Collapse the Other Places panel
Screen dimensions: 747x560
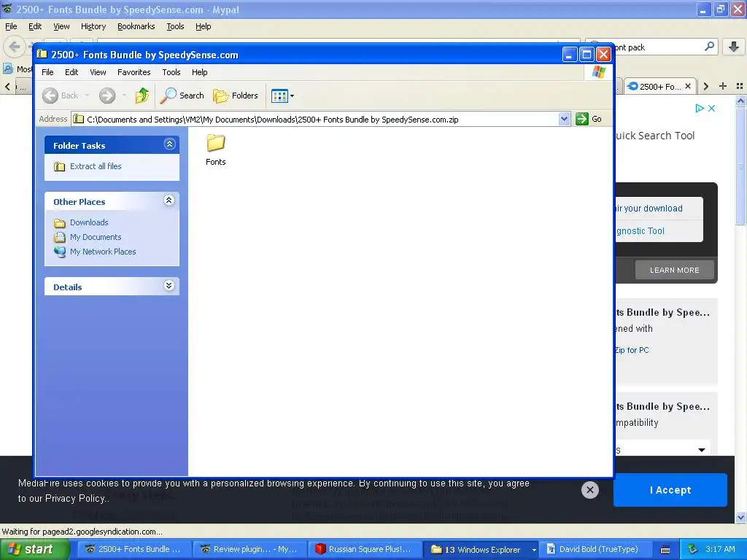pyautogui.click(x=169, y=200)
